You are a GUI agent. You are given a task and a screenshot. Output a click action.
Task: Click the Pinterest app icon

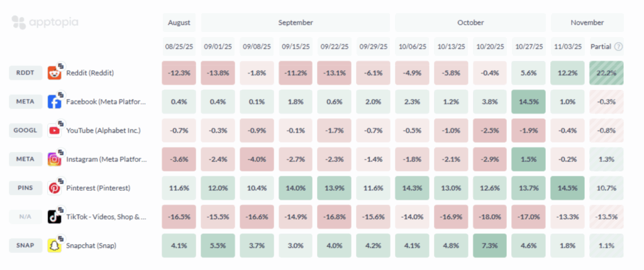pos(55,188)
